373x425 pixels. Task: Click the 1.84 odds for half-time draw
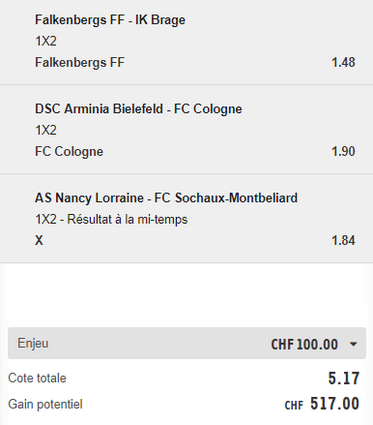pyautogui.click(x=343, y=240)
